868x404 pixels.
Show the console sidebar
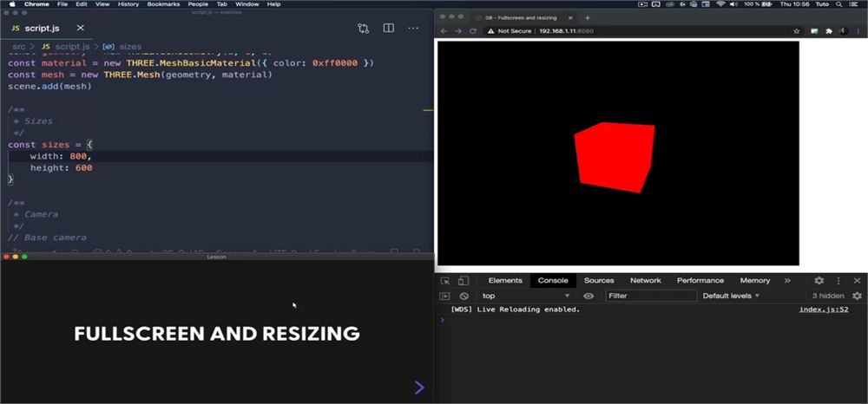pos(444,296)
